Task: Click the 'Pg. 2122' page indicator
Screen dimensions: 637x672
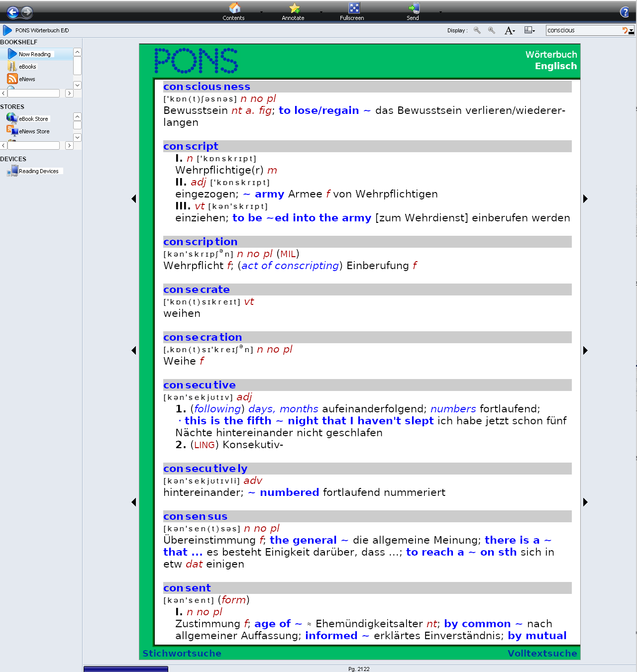Action: pos(359,669)
